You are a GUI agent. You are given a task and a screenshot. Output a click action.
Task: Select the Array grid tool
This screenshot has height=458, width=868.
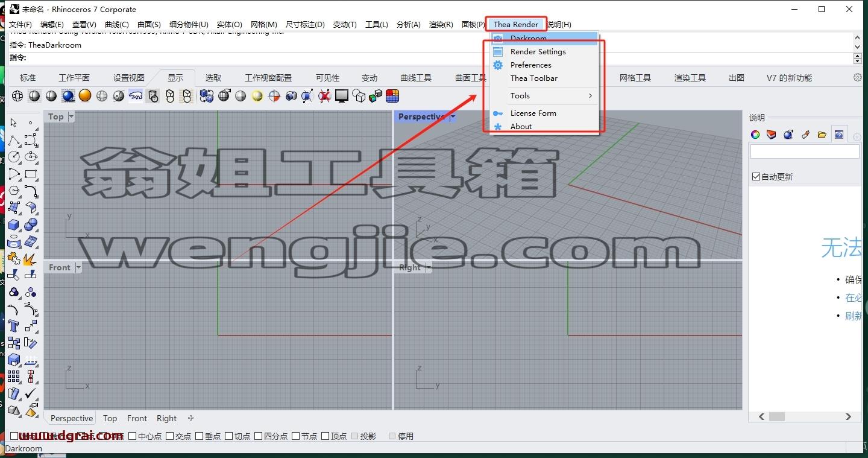point(14,377)
